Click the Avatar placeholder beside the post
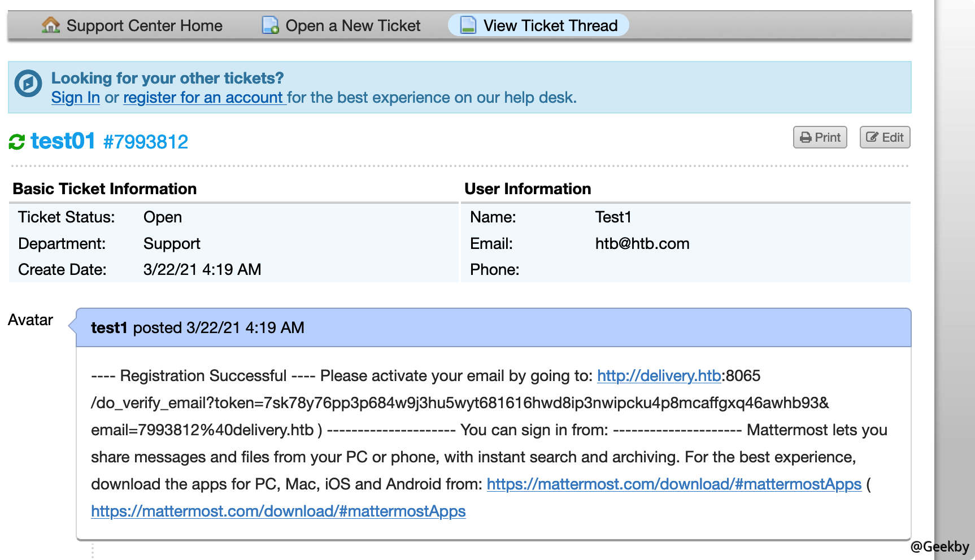The image size is (975, 560). coord(31,320)
